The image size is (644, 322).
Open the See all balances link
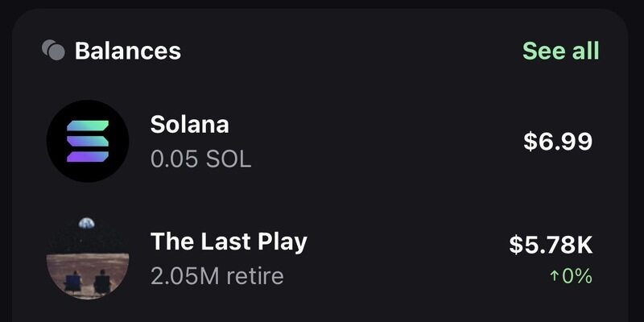pos(560,51)
